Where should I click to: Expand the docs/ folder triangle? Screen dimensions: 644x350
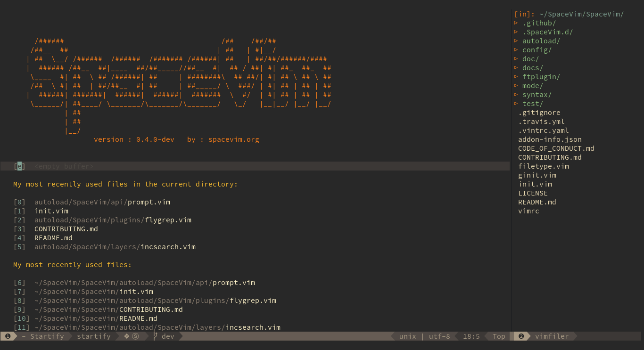pos(516,68)
